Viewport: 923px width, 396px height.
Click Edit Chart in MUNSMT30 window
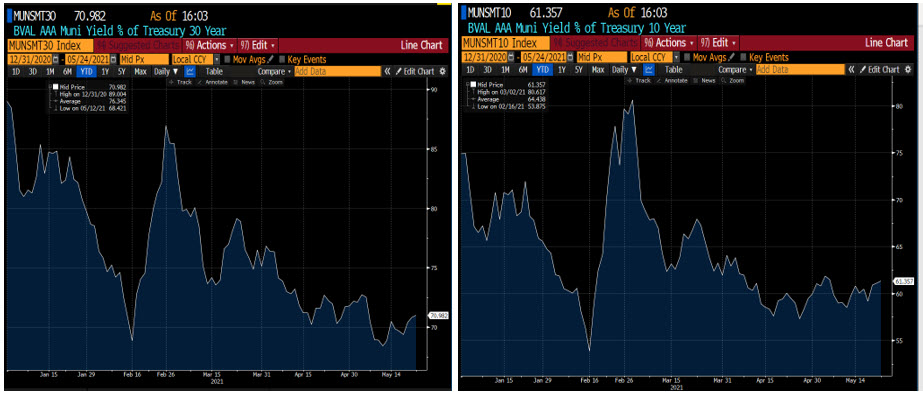point(414,71)
